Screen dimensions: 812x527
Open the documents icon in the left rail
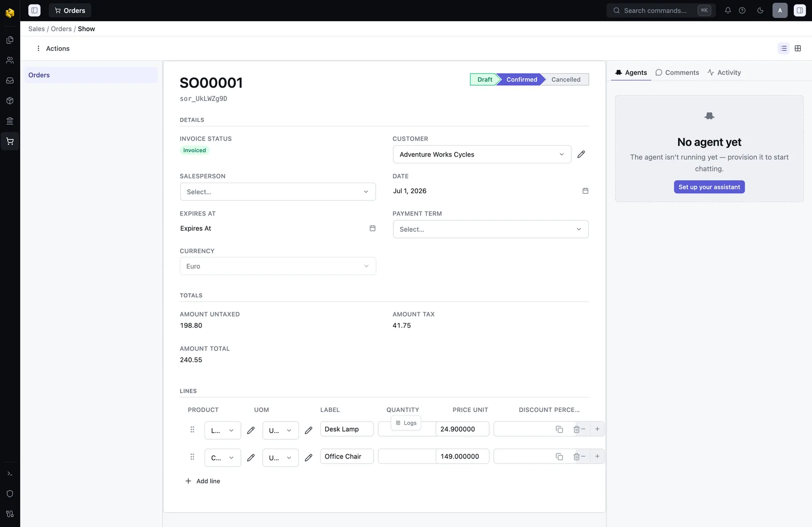10,40
